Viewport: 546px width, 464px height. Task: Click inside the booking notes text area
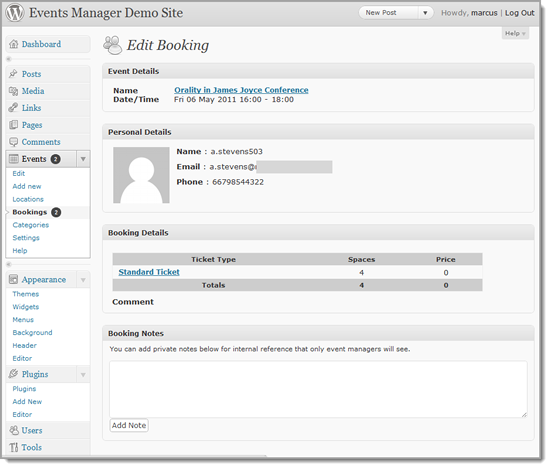pos(318,389)
